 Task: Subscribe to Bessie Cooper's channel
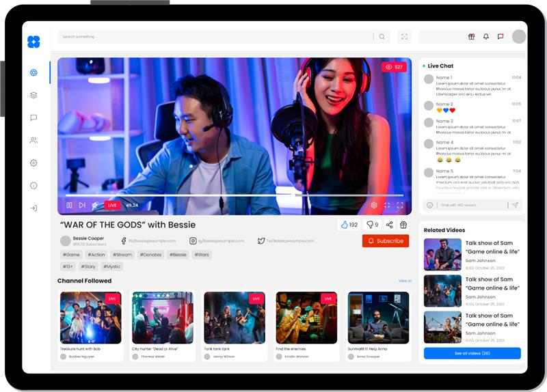coord(386,241)
